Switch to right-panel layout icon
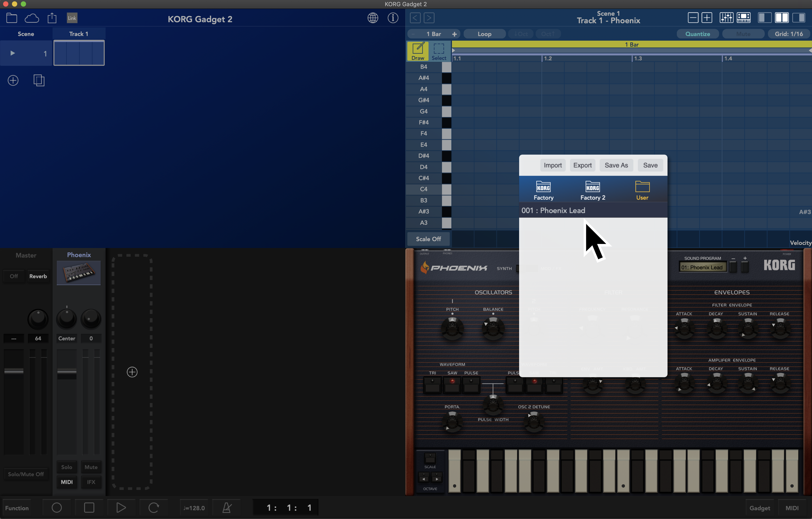812x519 pixels. pyautogui.click(x=799, y=17)
